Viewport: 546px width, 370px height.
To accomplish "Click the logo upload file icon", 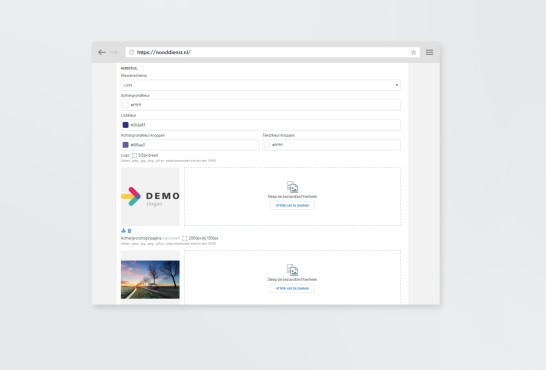I will (x=292, y=187).
